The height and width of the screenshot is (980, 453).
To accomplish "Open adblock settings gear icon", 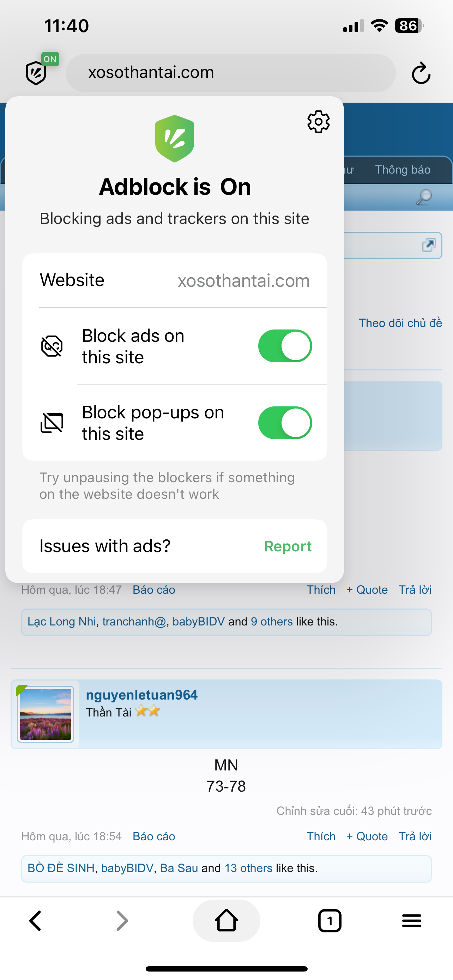I will 318,122.
